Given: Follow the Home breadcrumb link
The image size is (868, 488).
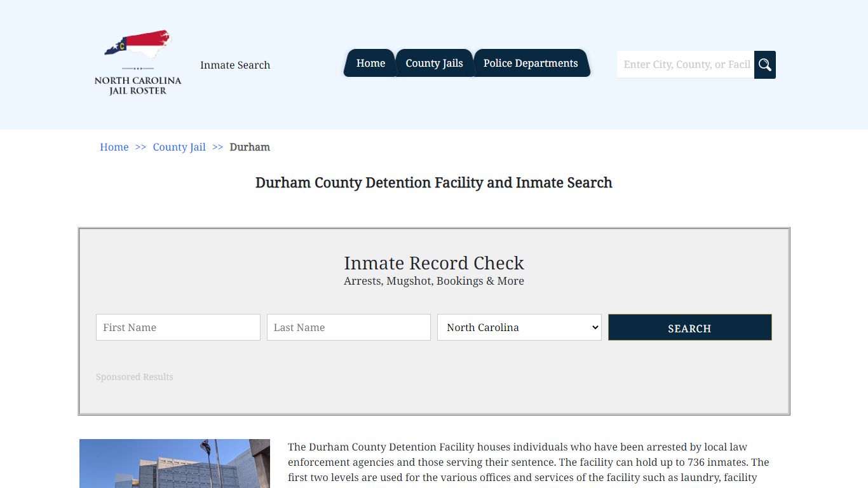Looking at the screenshot, I should tap(114, 147).
